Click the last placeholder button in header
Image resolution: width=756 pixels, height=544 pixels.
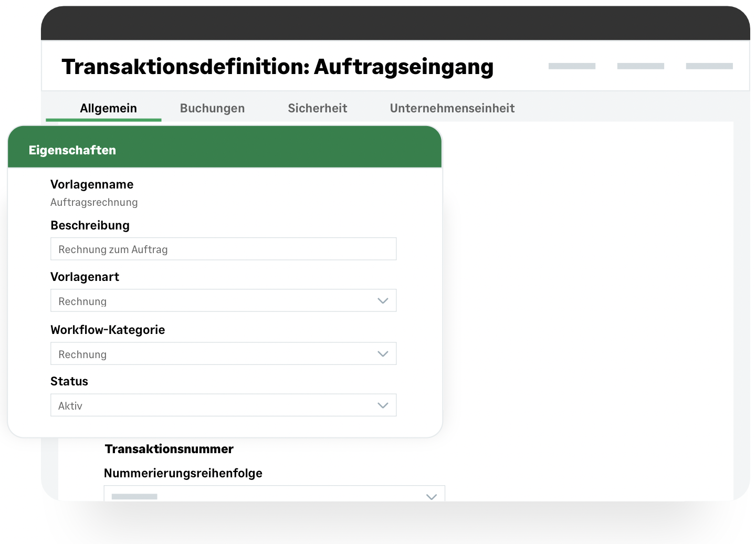pos(709,66)
